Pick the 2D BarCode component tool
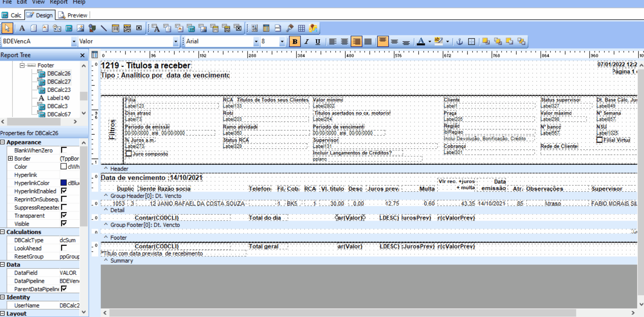The width and height of the screenshot is (644, 317). click(127, 28)
